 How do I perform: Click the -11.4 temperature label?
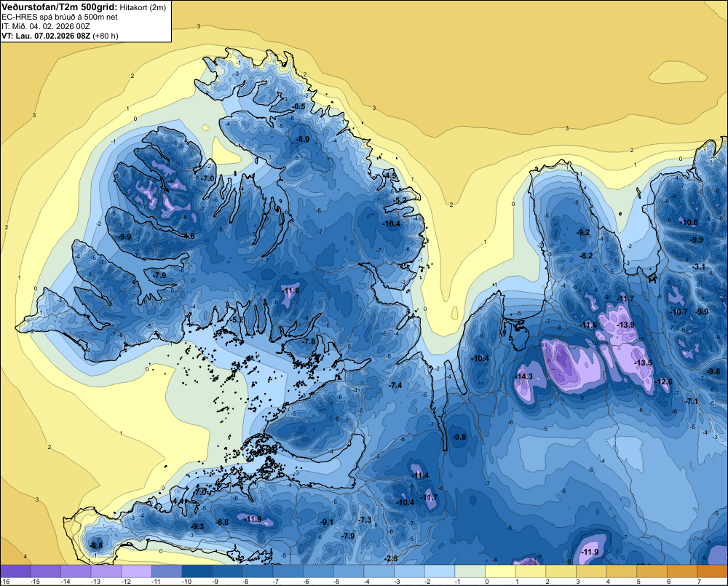(x=421, y=475)
